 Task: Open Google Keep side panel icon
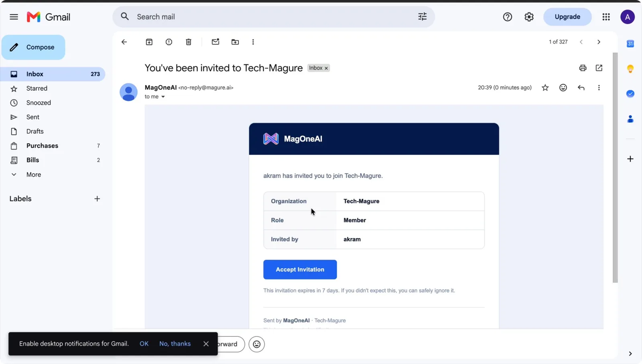(630, 69)
